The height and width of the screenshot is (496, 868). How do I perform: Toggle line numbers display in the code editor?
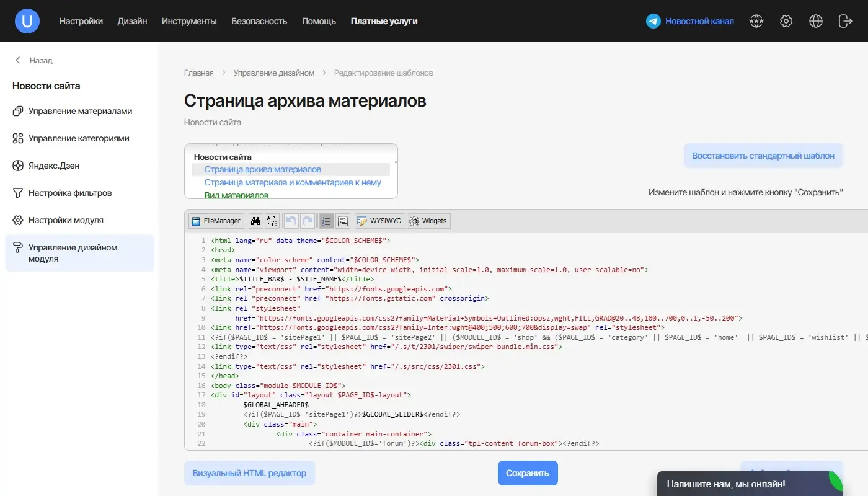pyautogui.click(x=326, y=221)
